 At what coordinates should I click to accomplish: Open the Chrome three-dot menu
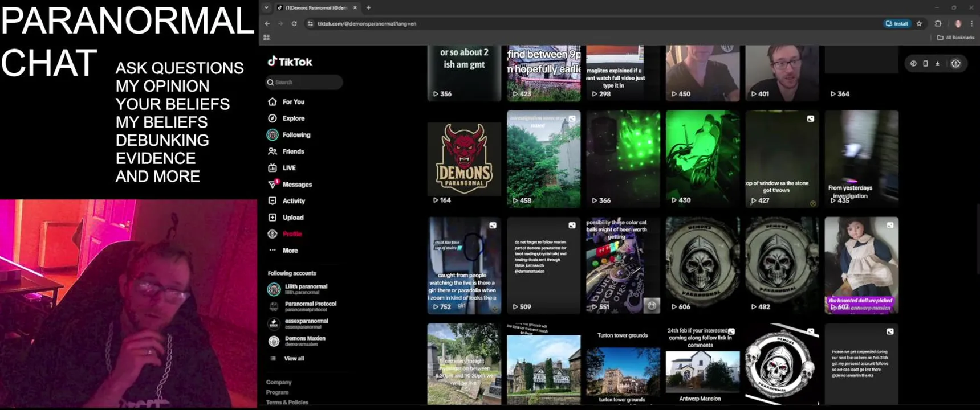(x=971, y=23)
